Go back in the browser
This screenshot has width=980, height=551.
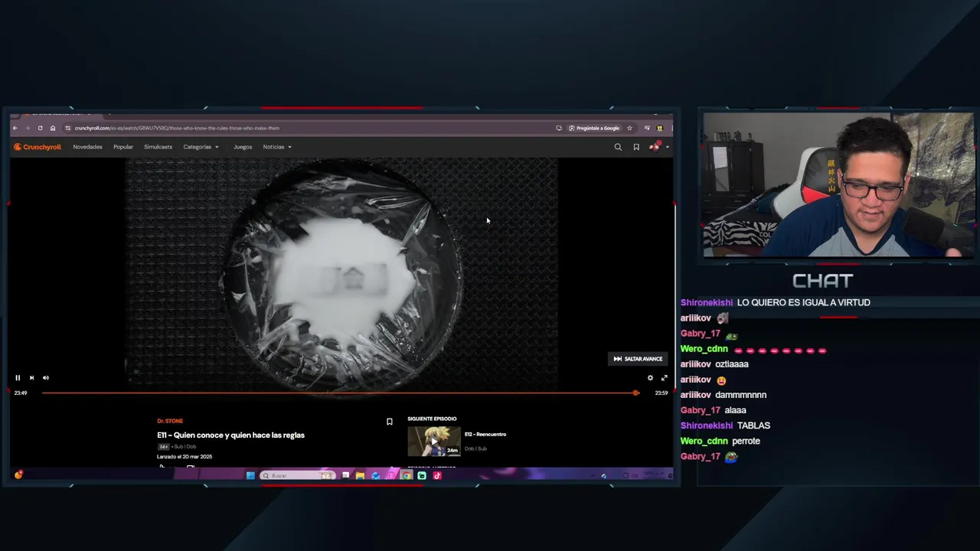(15, 128)
